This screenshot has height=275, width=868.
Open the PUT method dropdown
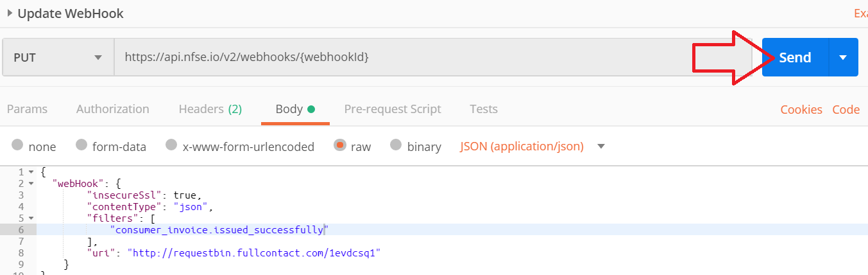58,57
